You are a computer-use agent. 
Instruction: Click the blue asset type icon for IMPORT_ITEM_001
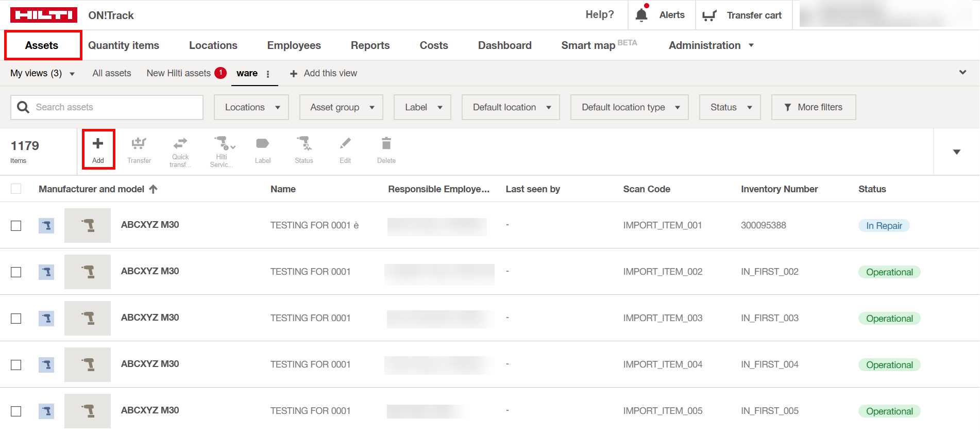pyautogui.click(x=46, y=225)
